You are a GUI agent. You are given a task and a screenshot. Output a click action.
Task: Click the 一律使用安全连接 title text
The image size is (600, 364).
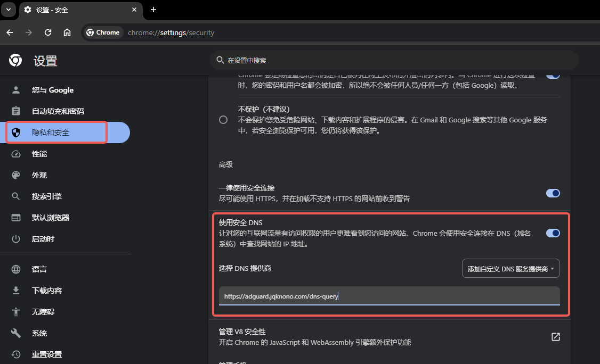pos(247,188)
